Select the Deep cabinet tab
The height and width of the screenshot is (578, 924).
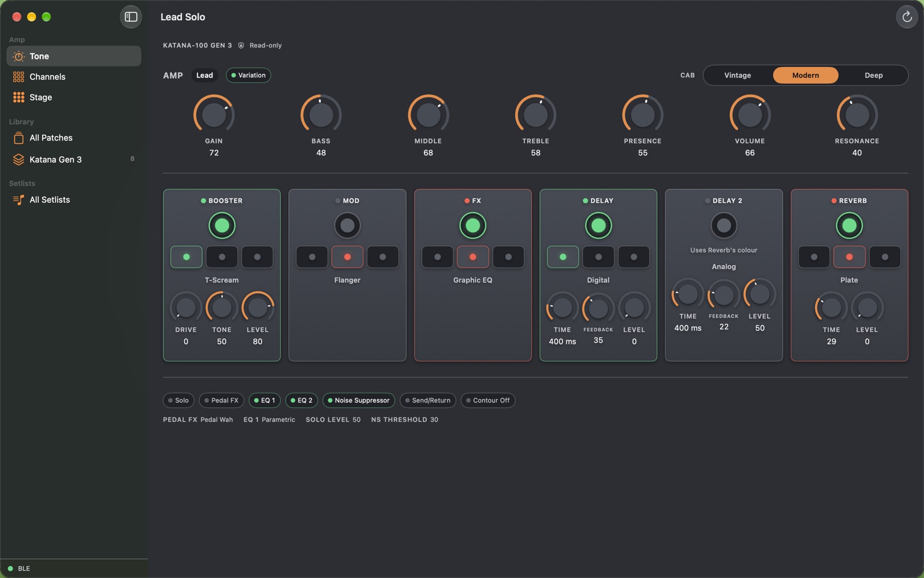point(873,75)
